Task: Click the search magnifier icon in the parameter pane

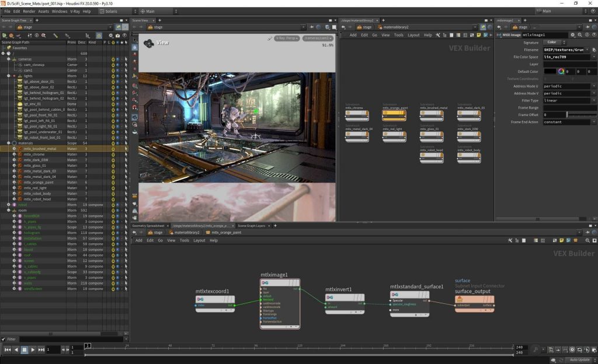Action: (x=580, y=35)
